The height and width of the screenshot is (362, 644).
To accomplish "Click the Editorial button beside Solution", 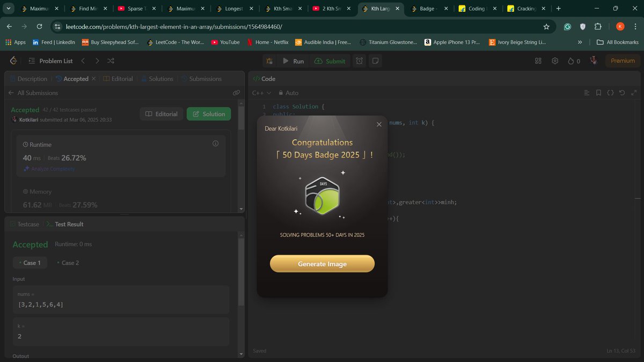I will pos(161,114).
